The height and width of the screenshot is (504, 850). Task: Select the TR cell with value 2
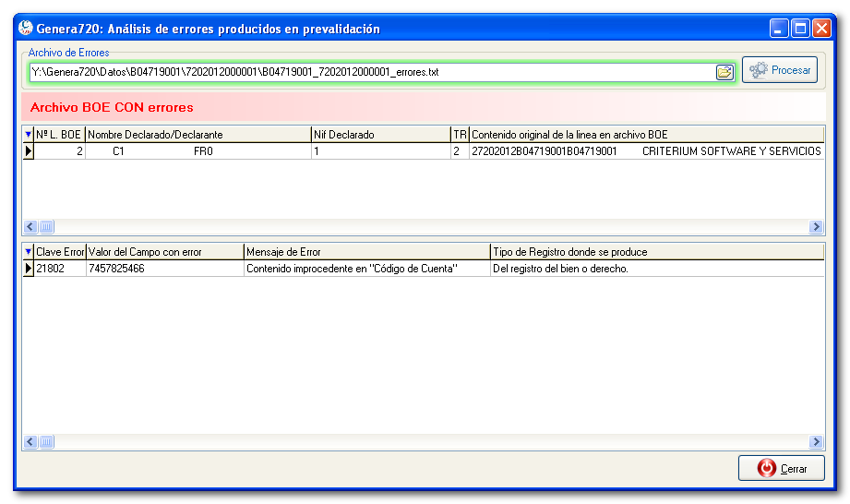(460, 151)
